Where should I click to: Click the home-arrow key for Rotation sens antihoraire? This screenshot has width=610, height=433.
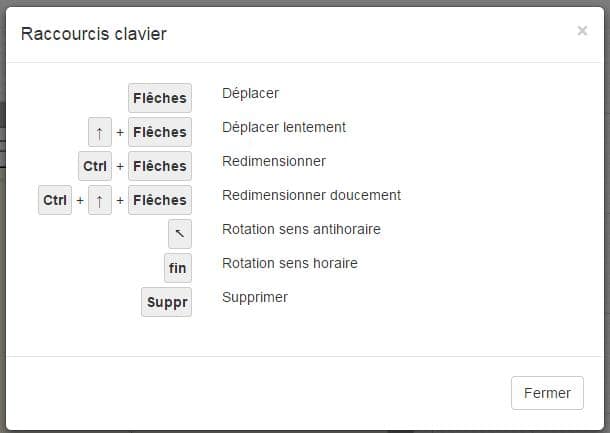coord(179,234)
